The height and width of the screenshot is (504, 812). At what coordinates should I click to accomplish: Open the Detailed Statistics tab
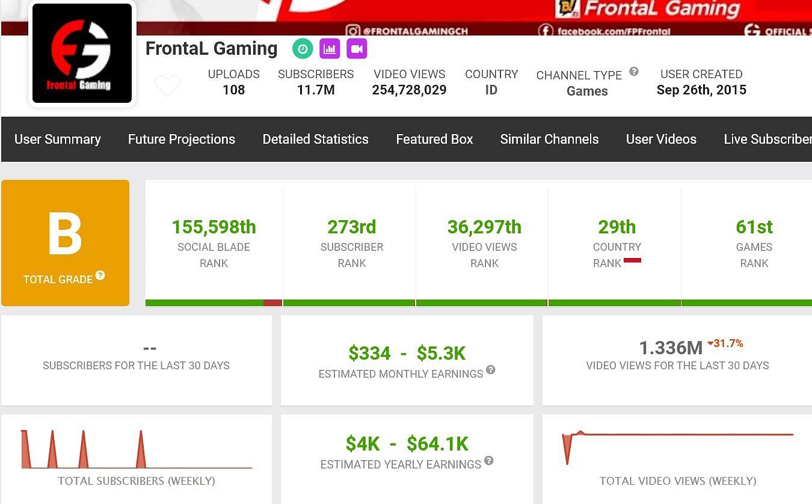coord(316,139)
